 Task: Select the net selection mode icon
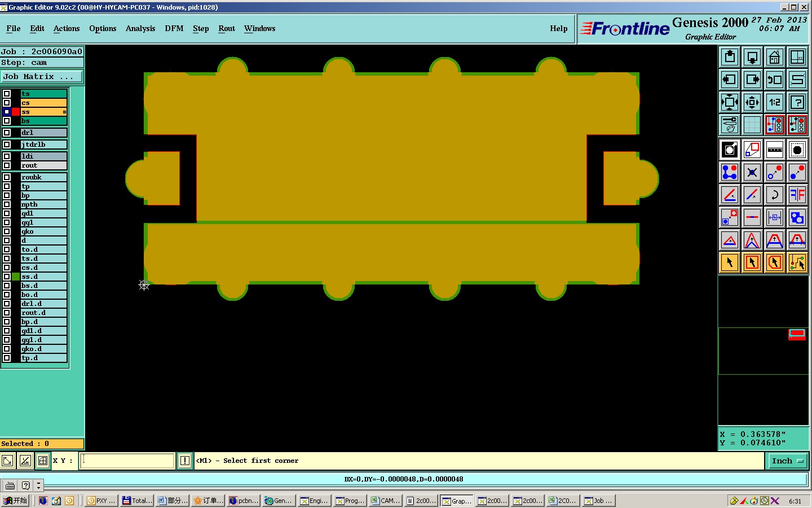[x=797, y=262]
